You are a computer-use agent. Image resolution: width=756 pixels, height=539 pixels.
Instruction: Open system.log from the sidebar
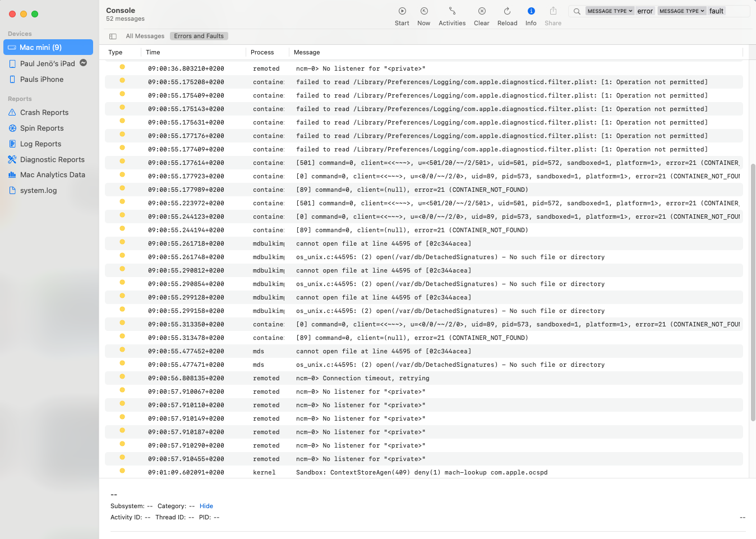pyautogui.click(x=38, y=191)
